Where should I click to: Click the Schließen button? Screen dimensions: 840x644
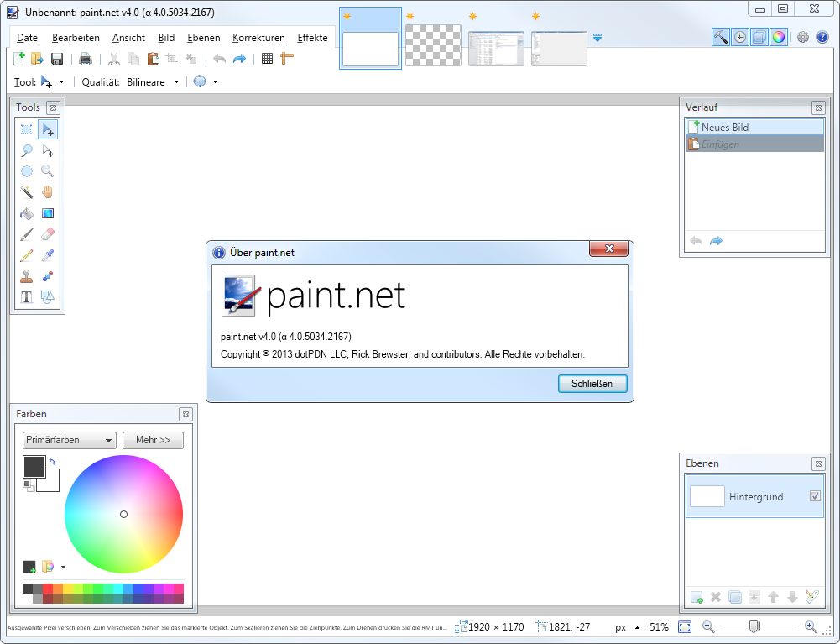tap(592, 384)
